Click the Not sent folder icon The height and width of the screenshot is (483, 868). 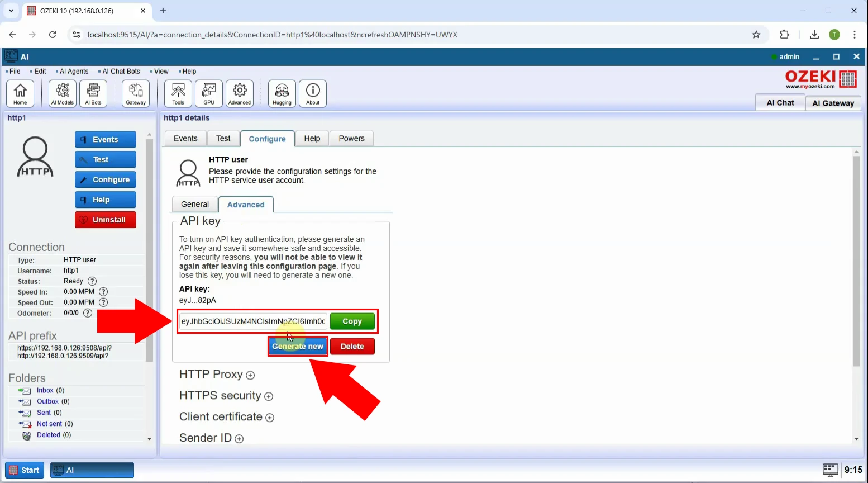(25, 424)
